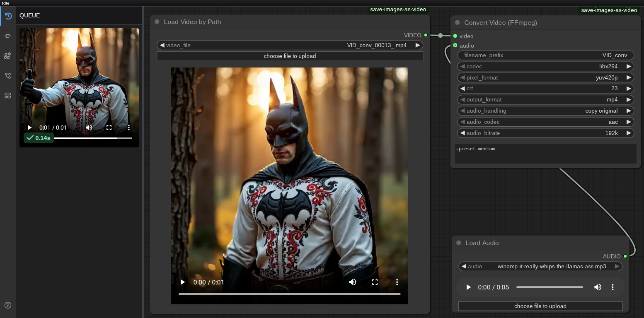Click choose file to upload in Load Video
644x318 pixels.
point(290,56)
